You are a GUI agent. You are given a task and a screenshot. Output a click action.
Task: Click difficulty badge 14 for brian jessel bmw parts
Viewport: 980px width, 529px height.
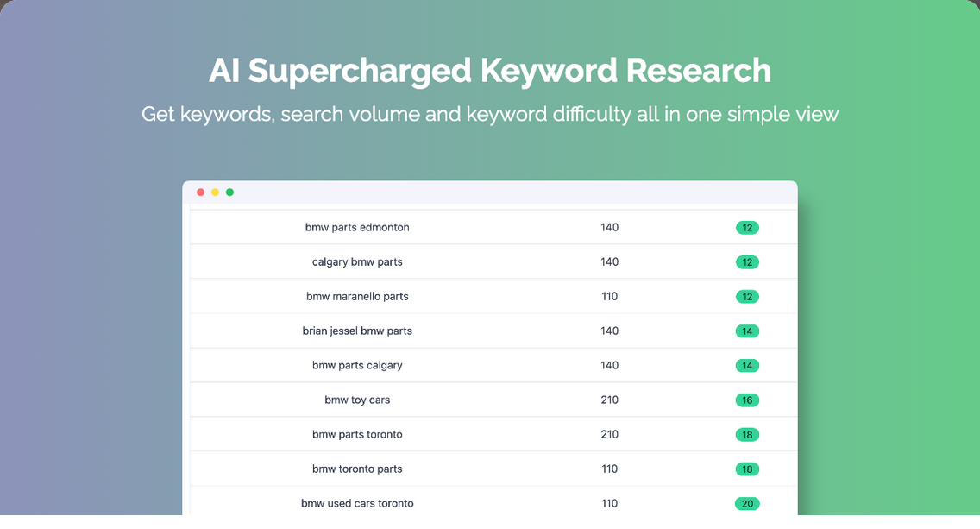[747, 331]
